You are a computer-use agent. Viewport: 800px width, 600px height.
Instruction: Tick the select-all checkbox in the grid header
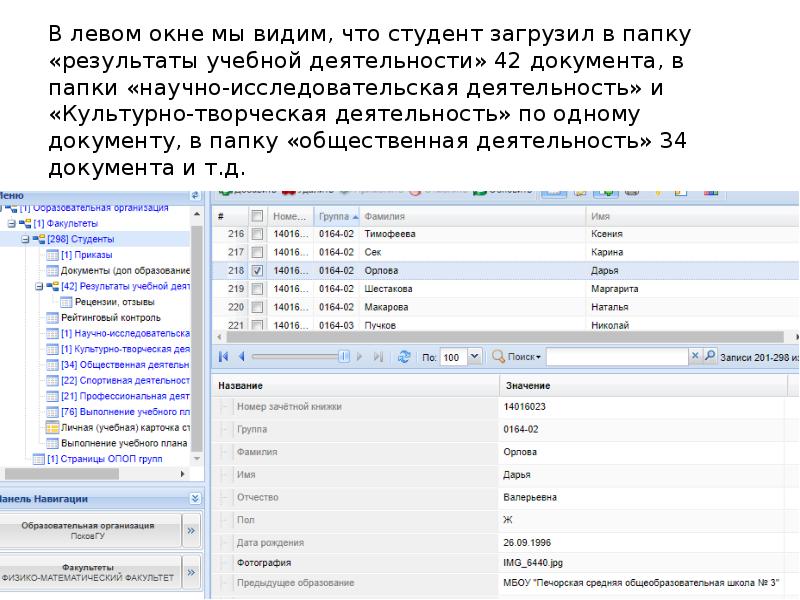click(257, 216)
